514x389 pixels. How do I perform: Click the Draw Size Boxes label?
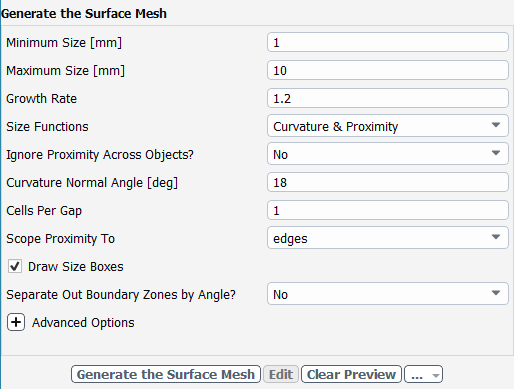point(76,267)
